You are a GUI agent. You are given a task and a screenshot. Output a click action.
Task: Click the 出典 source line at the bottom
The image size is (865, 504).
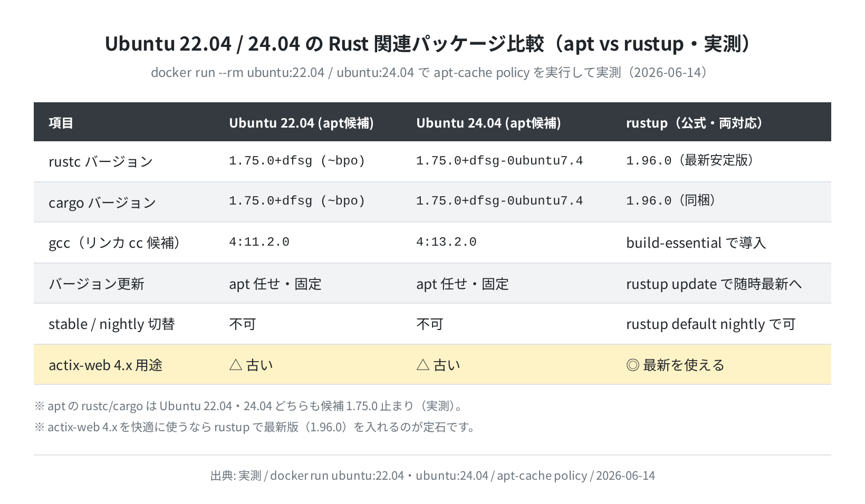(x=432, y=476)
